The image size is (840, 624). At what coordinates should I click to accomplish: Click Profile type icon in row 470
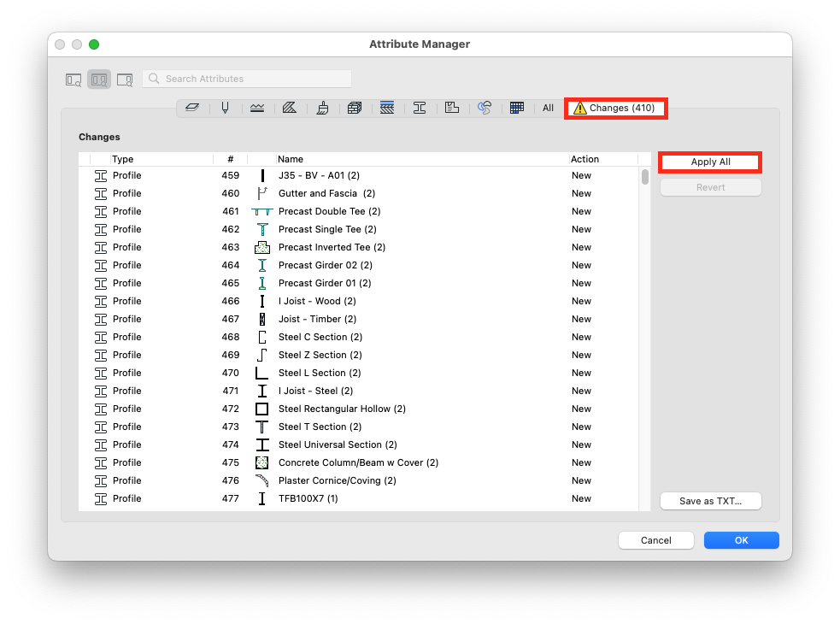(101, 373)
